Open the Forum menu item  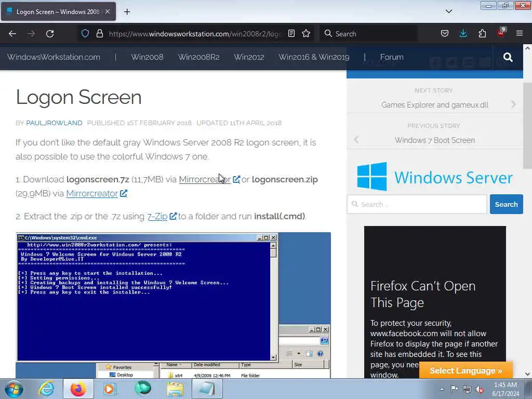coord(392,57)
